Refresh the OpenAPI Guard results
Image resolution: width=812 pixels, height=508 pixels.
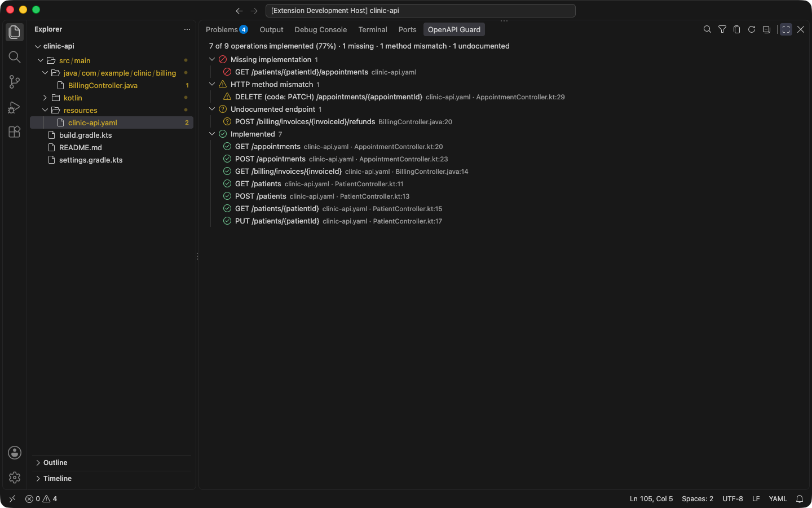point(752,29)
